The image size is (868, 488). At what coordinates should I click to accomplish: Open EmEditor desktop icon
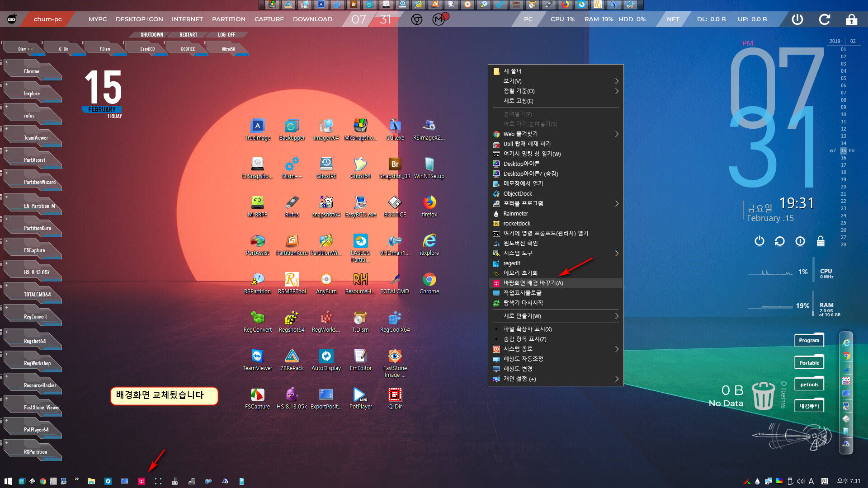click(360, 360)
